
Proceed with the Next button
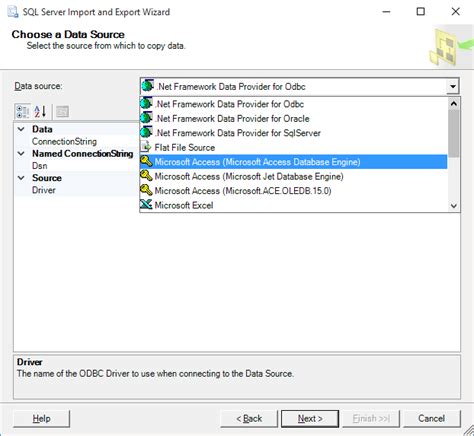pyautogui.click(x=310, y=418)
